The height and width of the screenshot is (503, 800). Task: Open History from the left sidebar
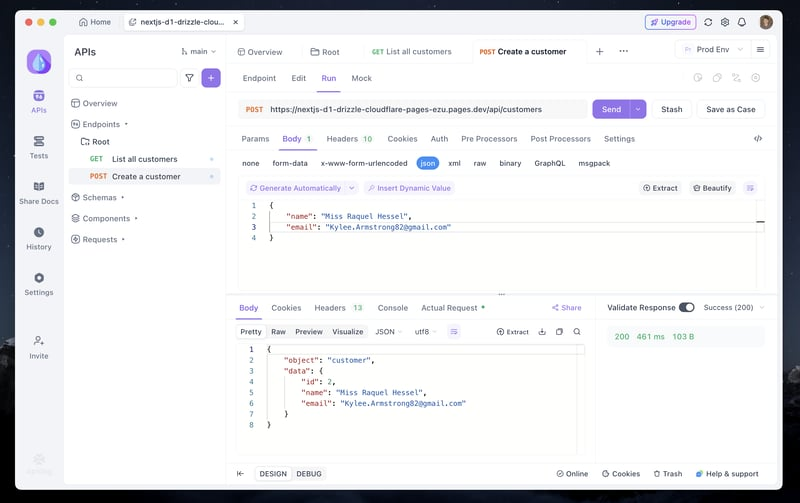tap(39, 239)
